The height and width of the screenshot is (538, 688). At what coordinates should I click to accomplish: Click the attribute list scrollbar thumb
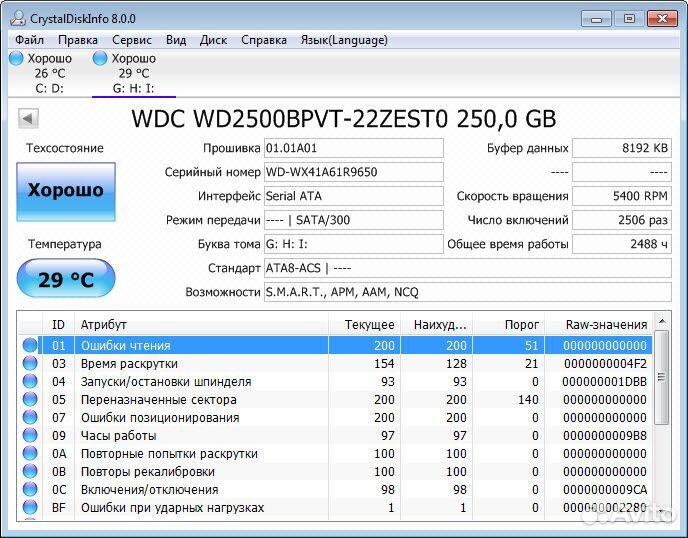point(662,378)
